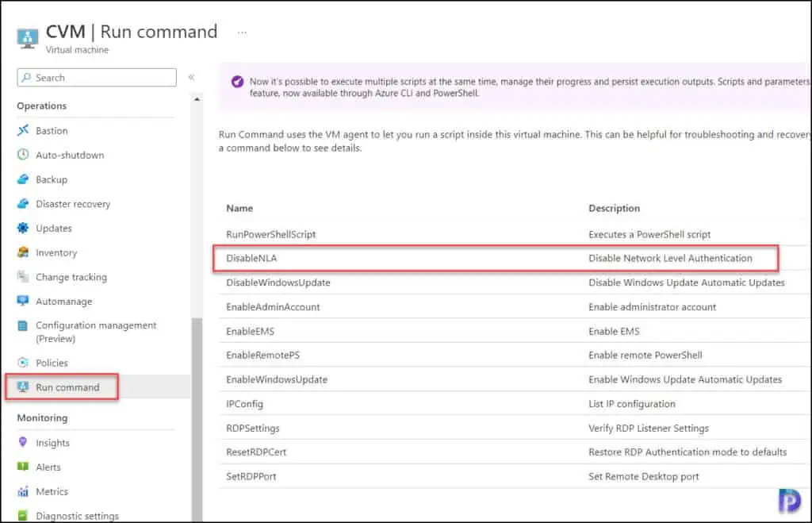The image size is (812, 523).
Task: Click the Description column header
Action: coord(615,208)
